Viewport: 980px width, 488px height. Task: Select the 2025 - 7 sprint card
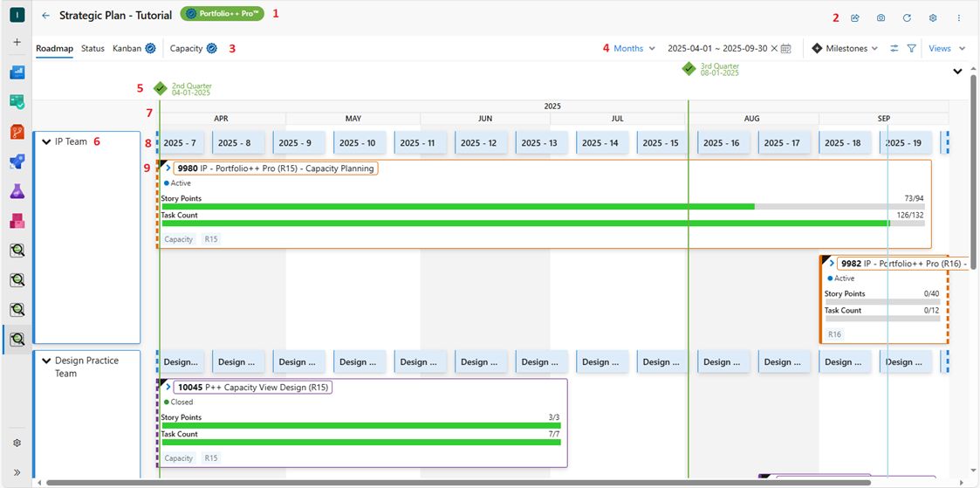click(x=180, y=142)
